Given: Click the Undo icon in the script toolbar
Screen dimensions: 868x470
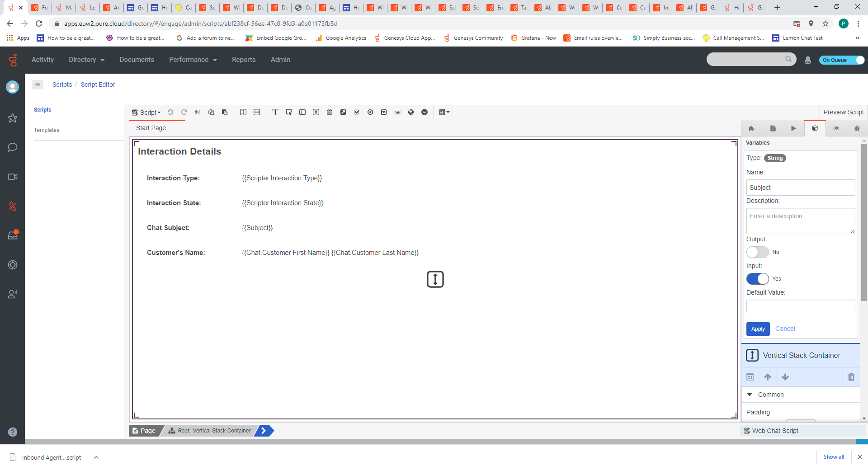Looking at the screenshot, I should tap(170, 112).
